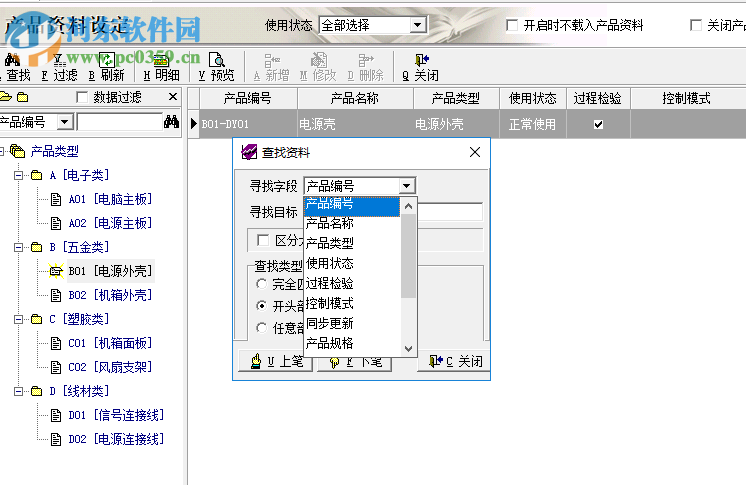
Task: Select the 任意部分 radio button
Action: [261, 327]
